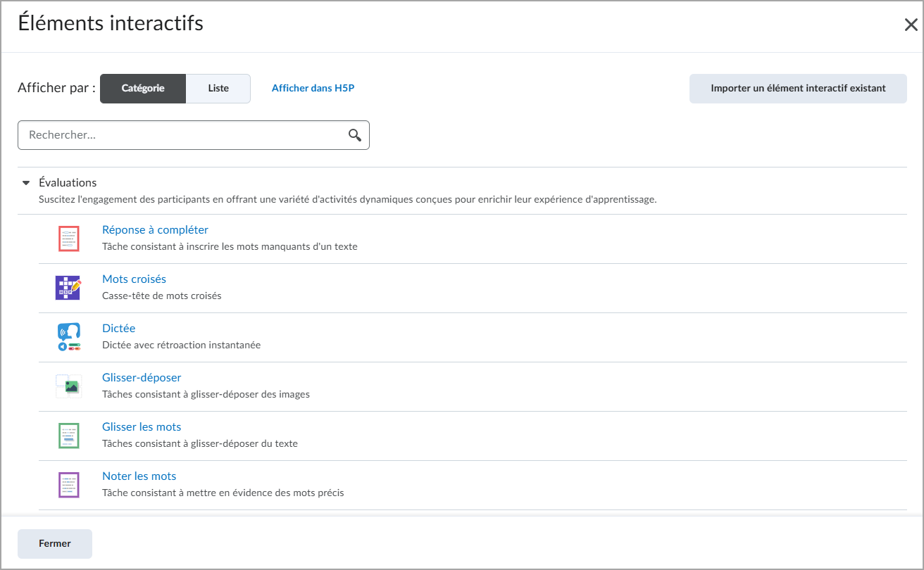Open the Réponse à compléter link
This screenshot has height=570, width=924.
point(155,230)
